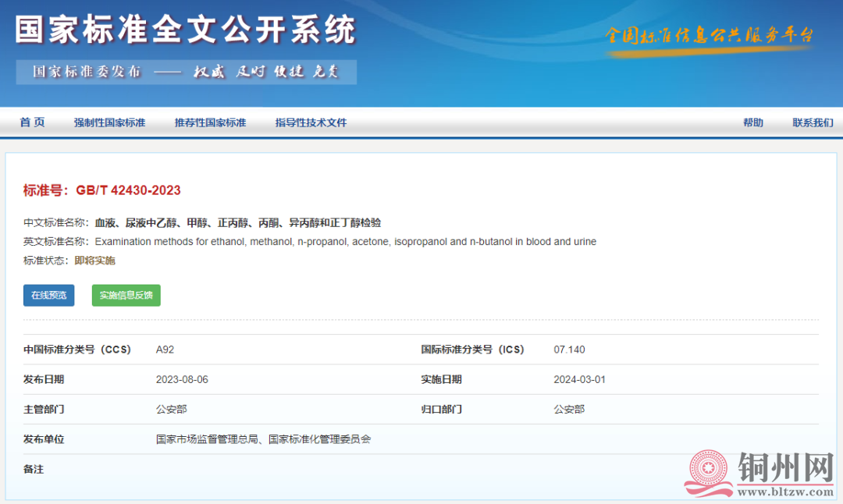Click the standard number GB/T 42430-2023 heading
The image size is (843, 504).
click(x=102, y=190)
